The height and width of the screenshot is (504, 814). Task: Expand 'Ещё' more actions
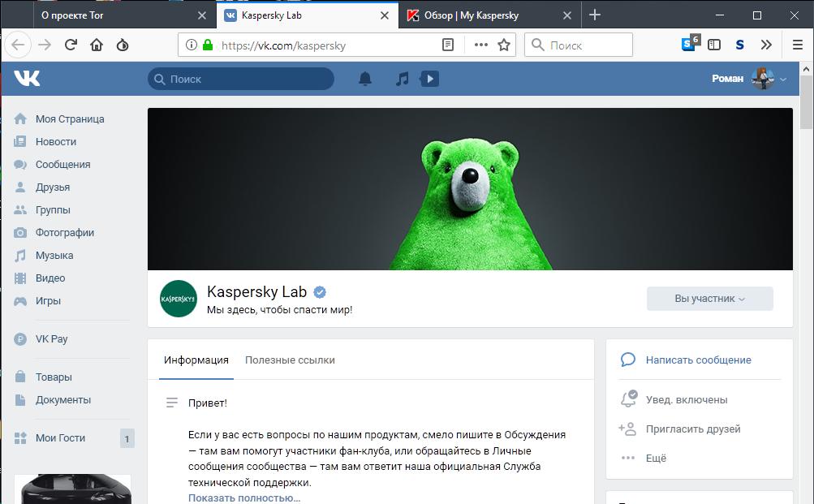click(656, 458)
